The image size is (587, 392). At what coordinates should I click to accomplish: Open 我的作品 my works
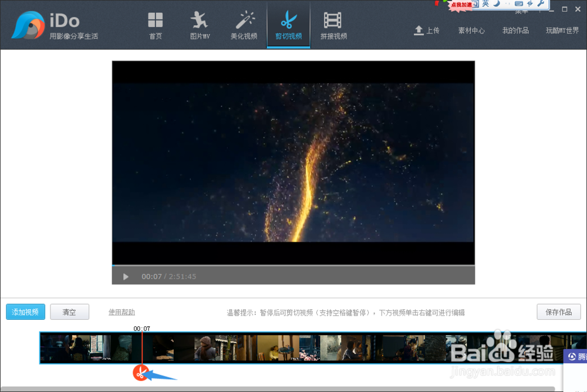(515, 31)
